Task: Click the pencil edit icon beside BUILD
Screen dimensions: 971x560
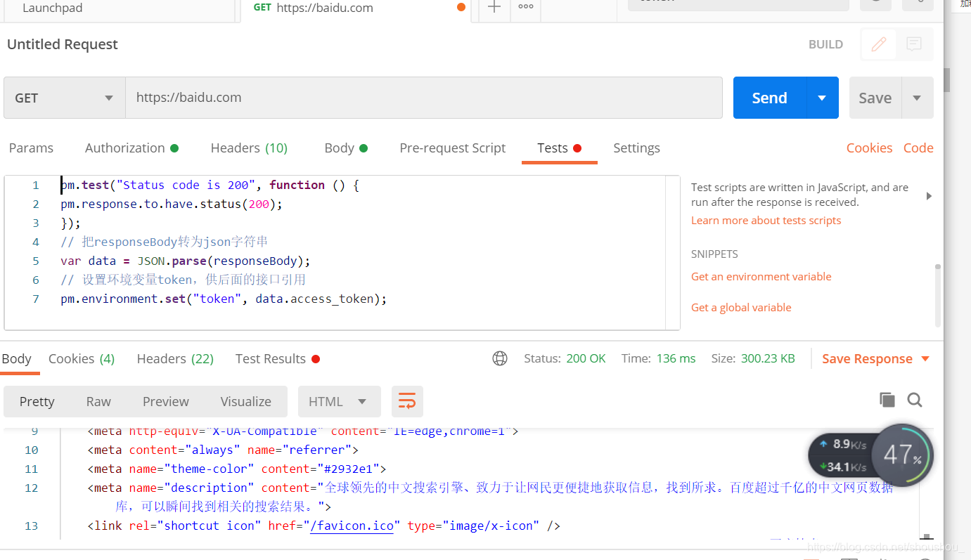Action: (x=879, y=44)
